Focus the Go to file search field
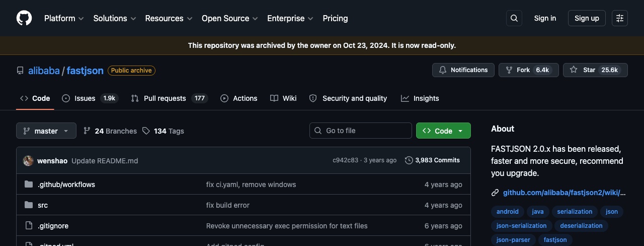Viewport: 644px width, 246px height. click(361, 131)
